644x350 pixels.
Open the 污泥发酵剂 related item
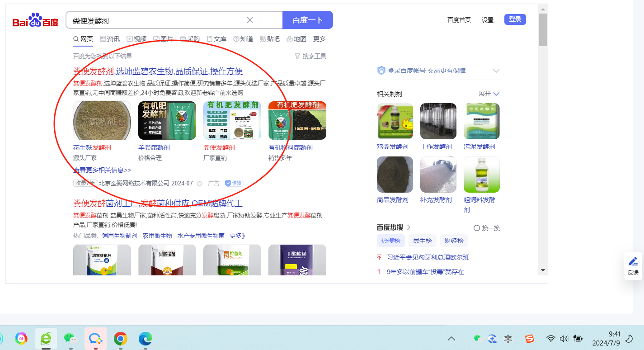(482, 127)
